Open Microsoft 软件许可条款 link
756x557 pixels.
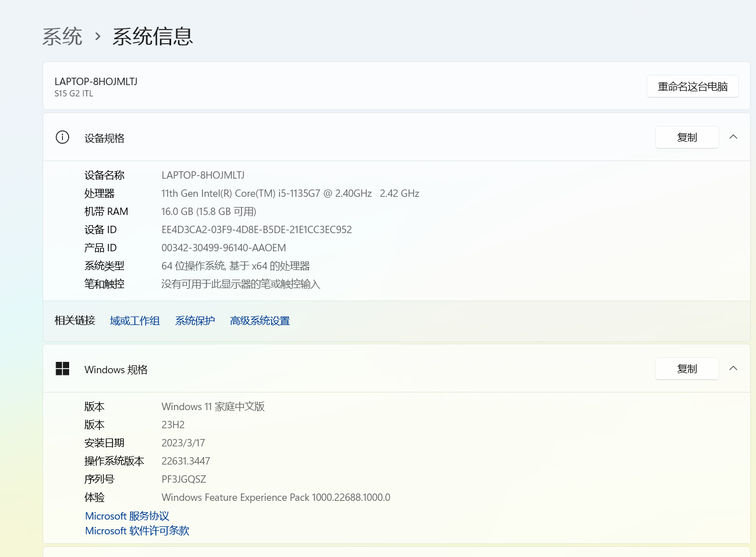137,531
